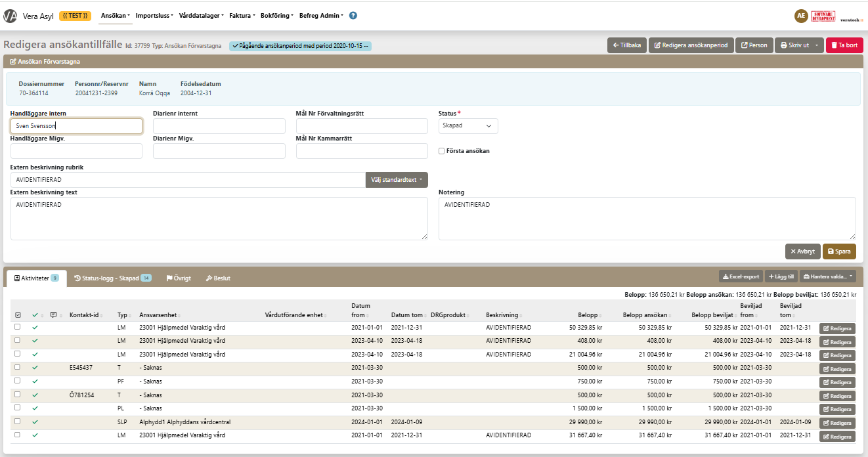
Task: Click the AE user avatar icon
Action: (x=800, y=16)
